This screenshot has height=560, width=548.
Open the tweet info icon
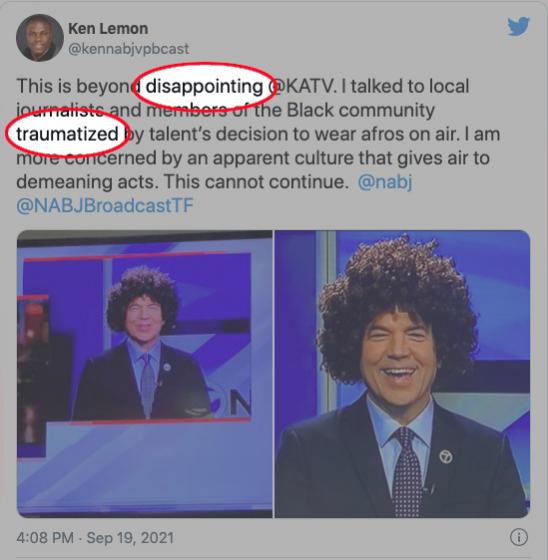click(x=518, y=537)
